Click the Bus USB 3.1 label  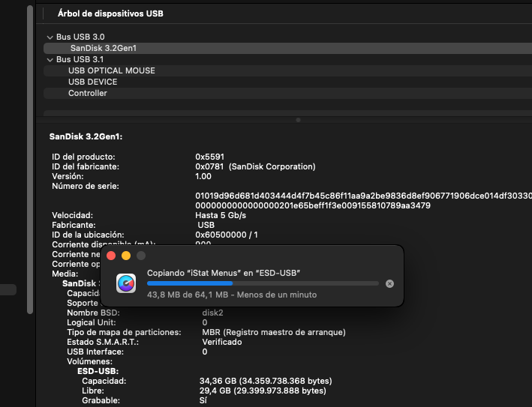pyautogui.click(x=80, y=60)
